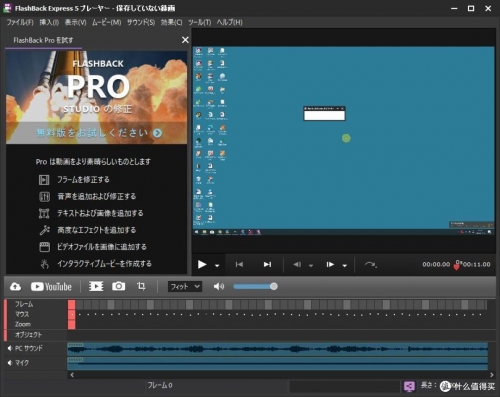This screenshot has height=397, width=500.
Task: Click the cloud upload icon
Action: click(15, 286)
